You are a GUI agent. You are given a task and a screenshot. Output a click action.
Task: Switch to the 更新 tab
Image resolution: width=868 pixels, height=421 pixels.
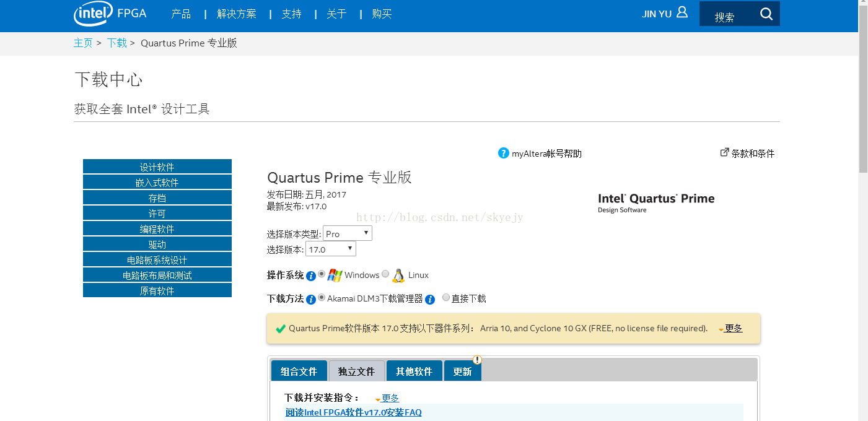[462, 371]
